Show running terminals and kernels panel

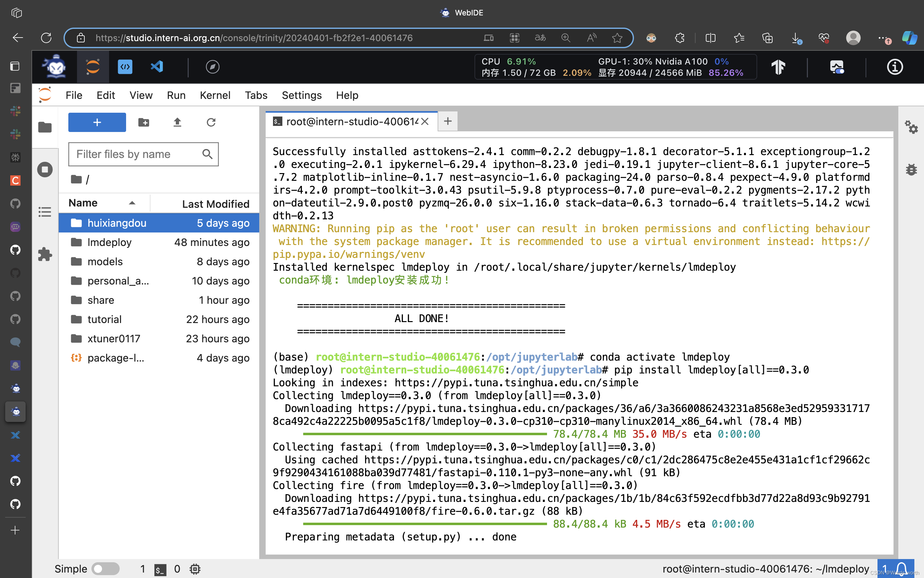[x=45, y=169]
